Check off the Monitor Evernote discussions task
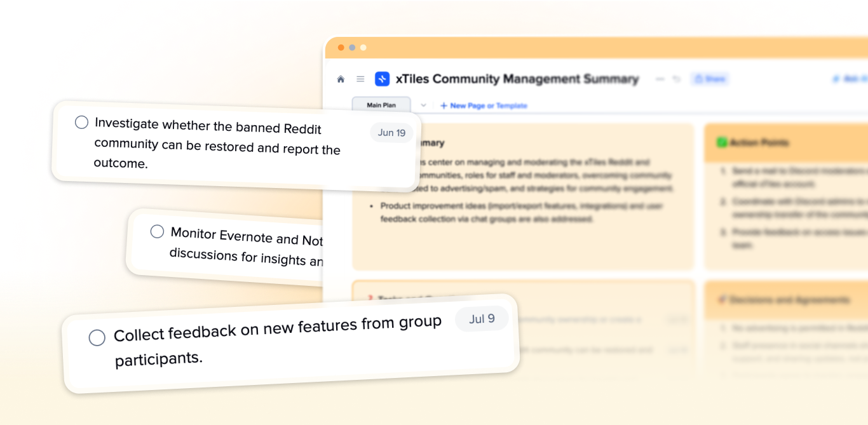 157,231
